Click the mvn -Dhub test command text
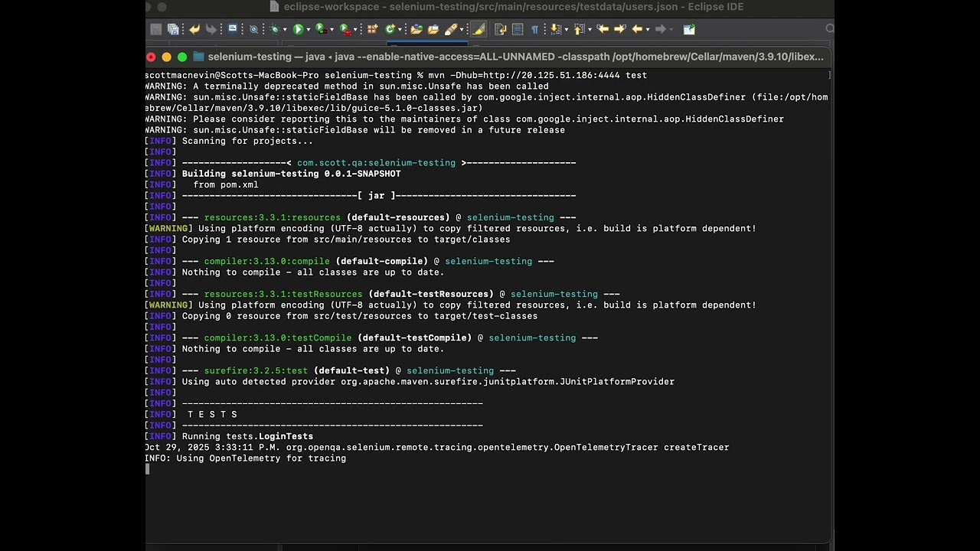 tap(537, 75)
